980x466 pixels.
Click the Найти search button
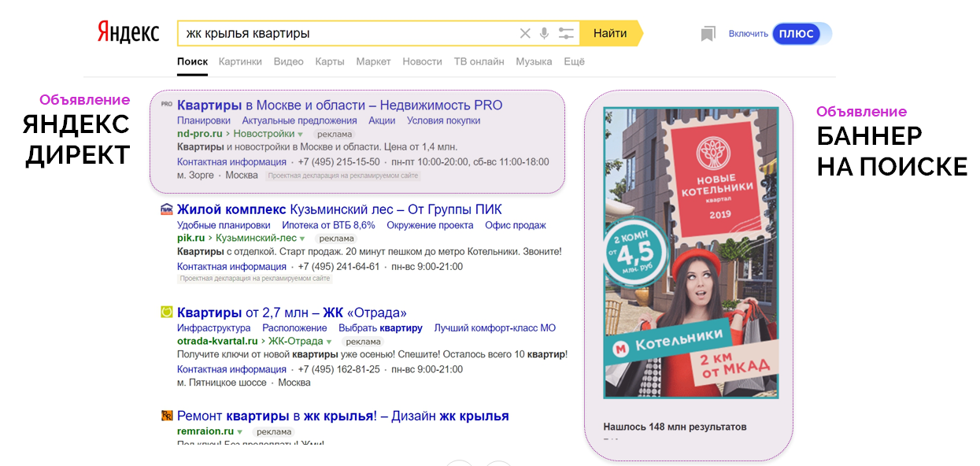click(x=610, y=33)
